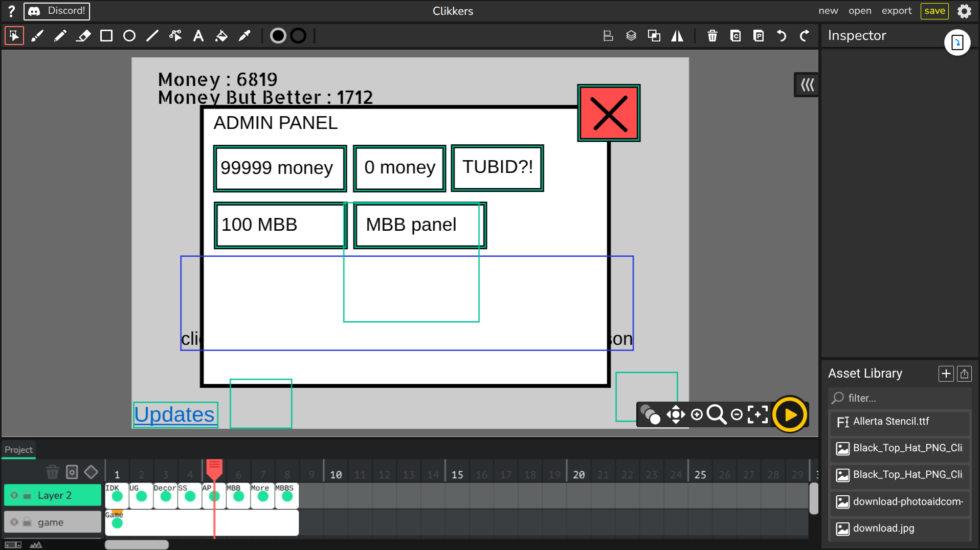Screen dimensions: 980x550
Task: Open the fill color swatch
Action: pos(278,36)
